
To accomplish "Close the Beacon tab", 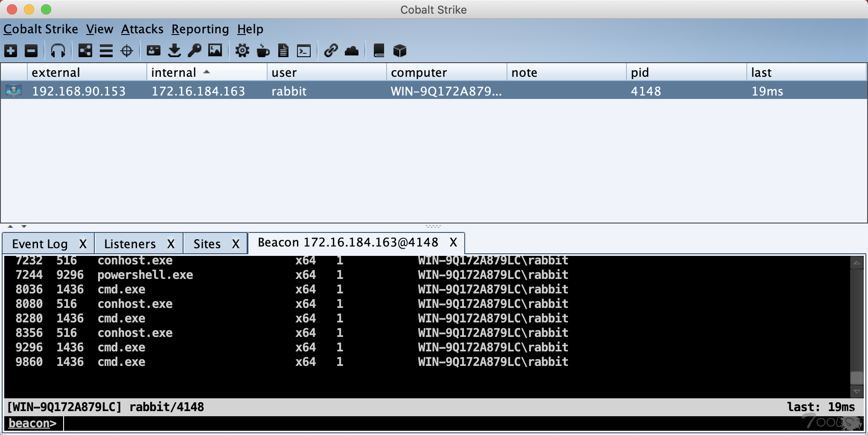I will pyautogui.click(x=453, y=242).
